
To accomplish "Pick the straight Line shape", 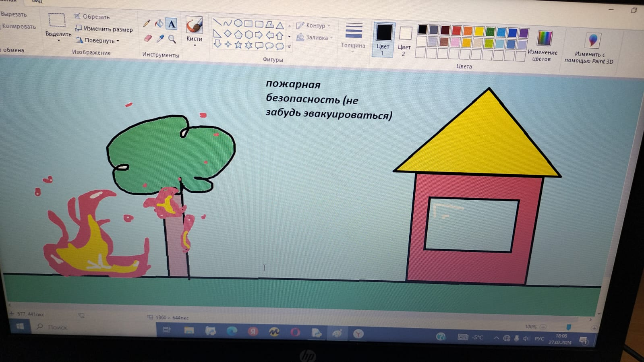I will click(217, 22).
